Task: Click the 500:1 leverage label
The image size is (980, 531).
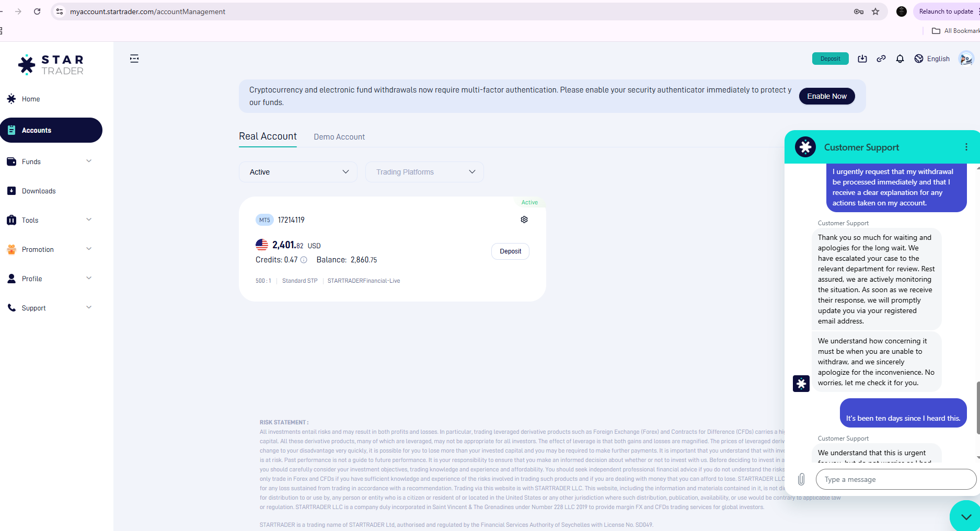Action: 263,281
